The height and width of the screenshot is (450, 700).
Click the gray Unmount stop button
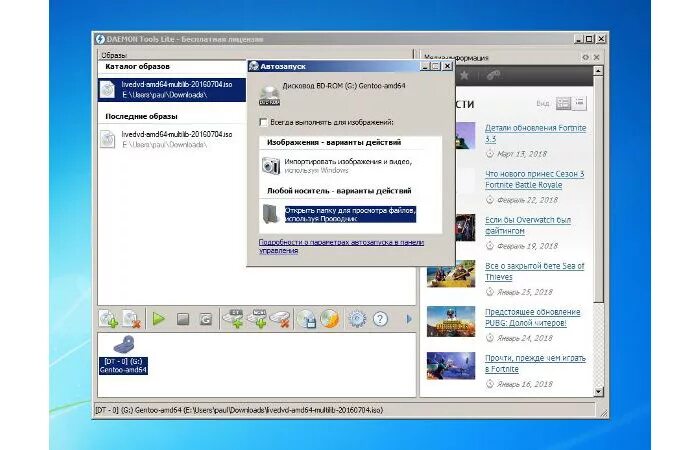pos(183,319)
